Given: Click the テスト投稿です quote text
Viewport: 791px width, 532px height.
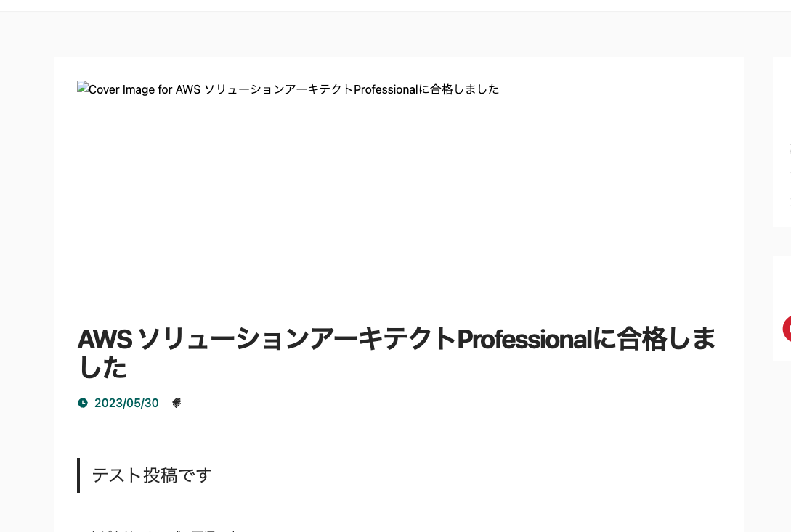Looking at the screenshot, I should (152, 475).
